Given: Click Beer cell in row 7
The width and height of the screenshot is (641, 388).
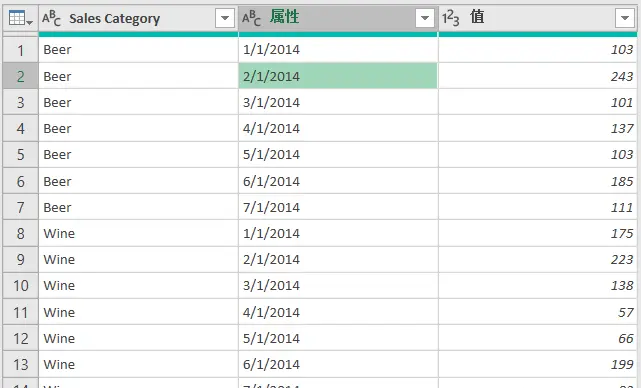Looking at the screenshot, I should [139, 207].
